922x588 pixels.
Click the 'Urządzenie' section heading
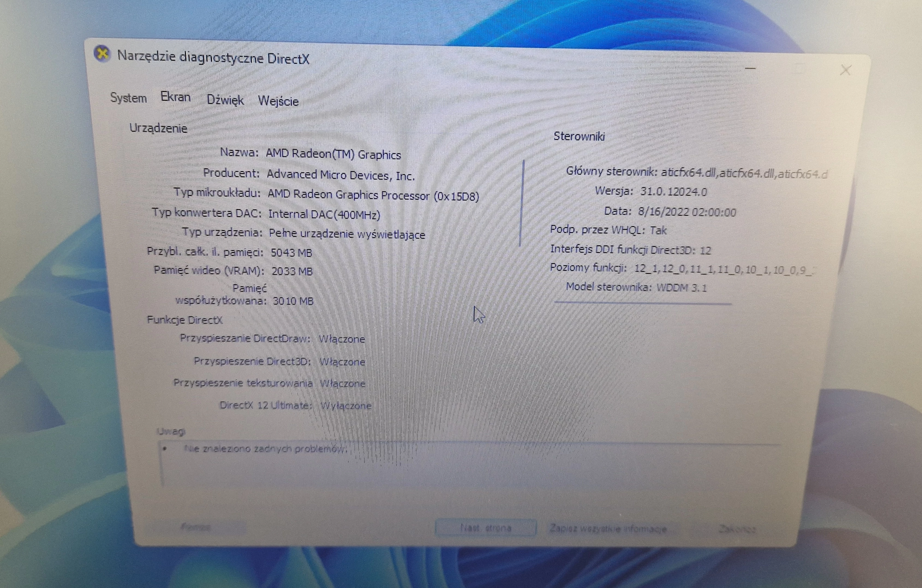point(158,128)
